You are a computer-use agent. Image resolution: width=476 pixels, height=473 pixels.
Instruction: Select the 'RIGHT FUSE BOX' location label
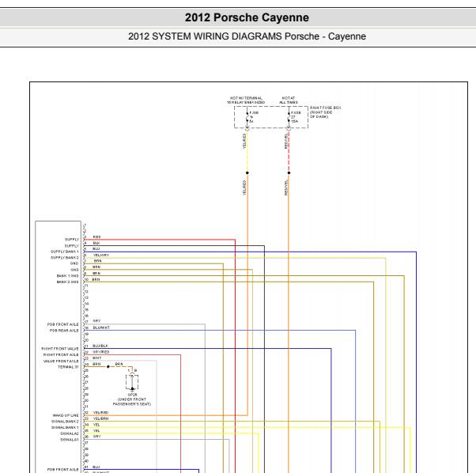point(325,112)
